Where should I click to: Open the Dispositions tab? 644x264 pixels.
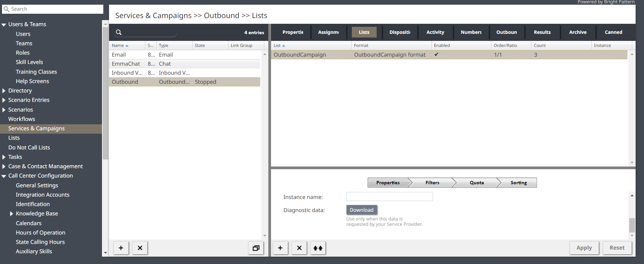pyautogui.click(x=400, y=32)
